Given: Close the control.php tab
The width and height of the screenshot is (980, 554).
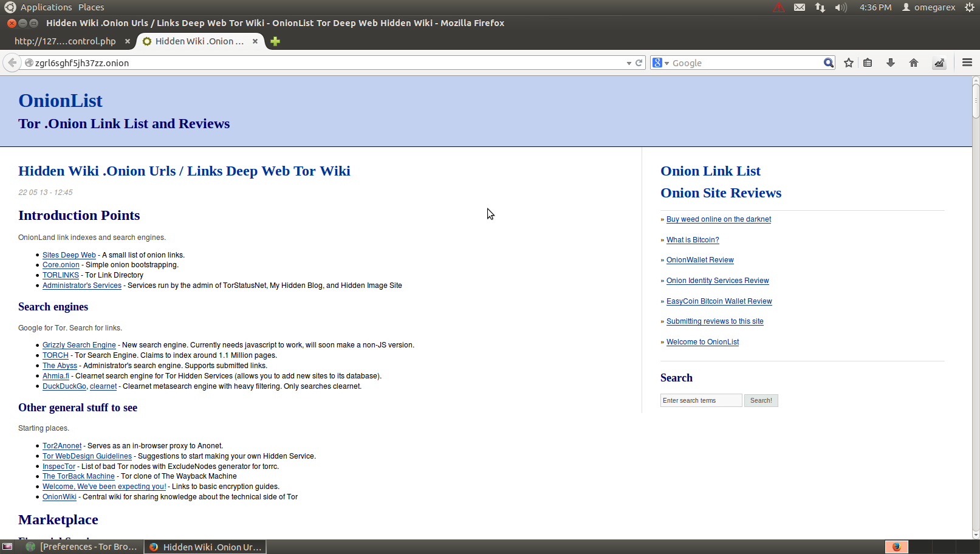Looking at the screenshot, I should coord(128,41).
